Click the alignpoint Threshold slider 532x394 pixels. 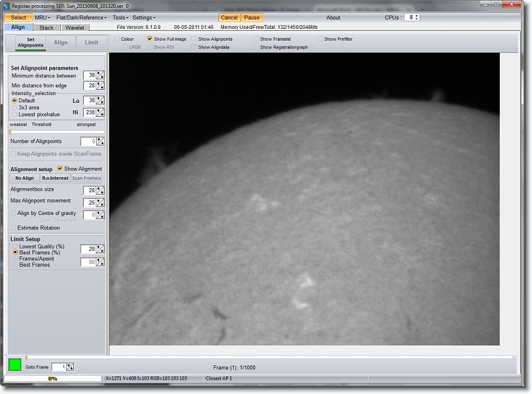tap(56, 132)
